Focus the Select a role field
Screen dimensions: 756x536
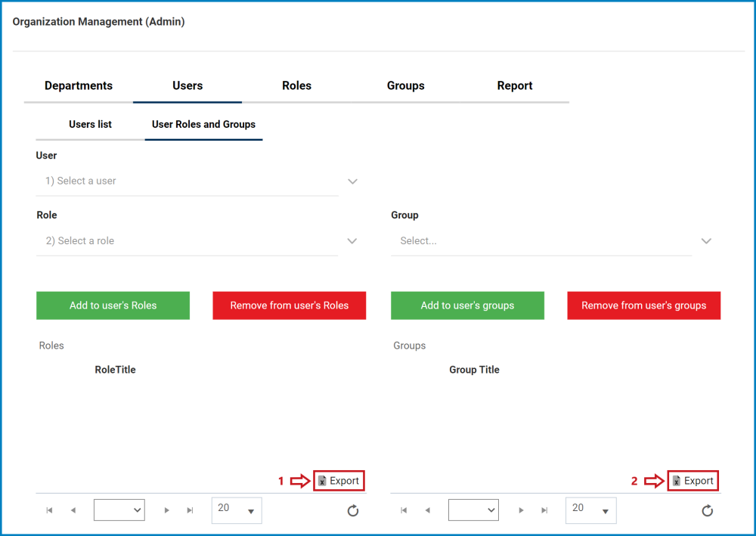point(187,241)
